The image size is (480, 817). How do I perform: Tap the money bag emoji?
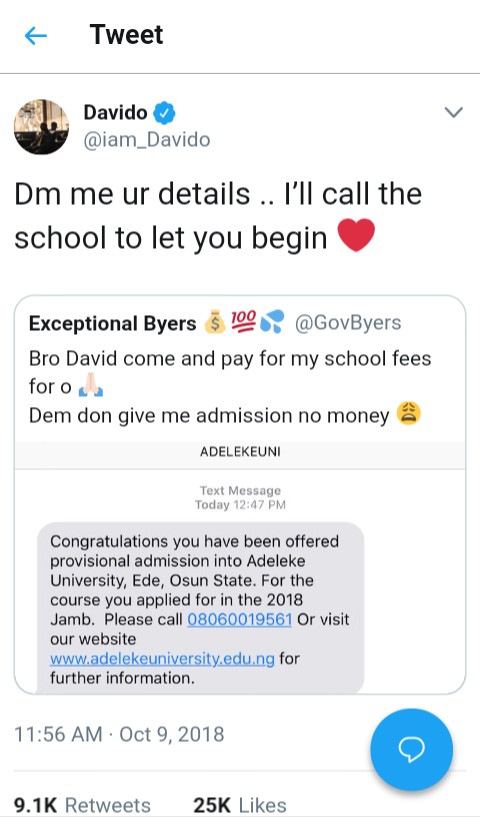(215, 323)
